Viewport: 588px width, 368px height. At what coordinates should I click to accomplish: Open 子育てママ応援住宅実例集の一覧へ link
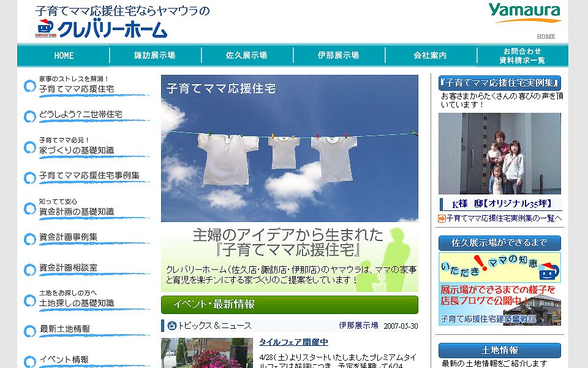pos(504,218)
